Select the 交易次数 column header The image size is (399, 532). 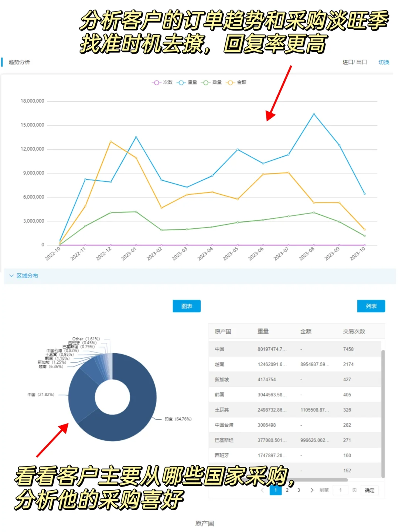(x=354, y=331)
